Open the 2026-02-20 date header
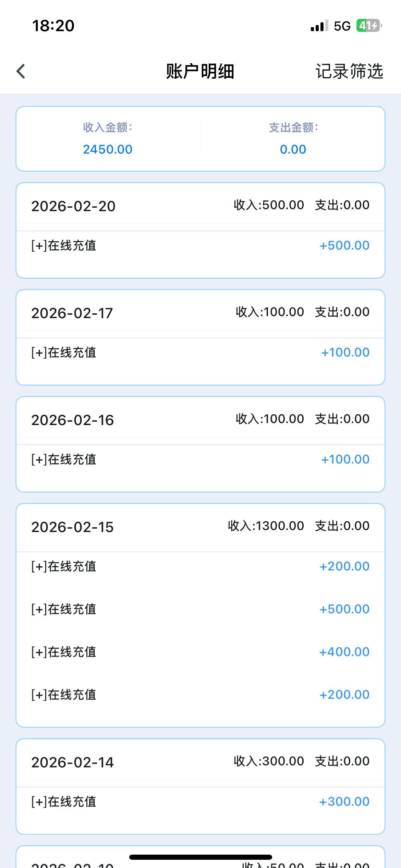 (x=73, y=206)
